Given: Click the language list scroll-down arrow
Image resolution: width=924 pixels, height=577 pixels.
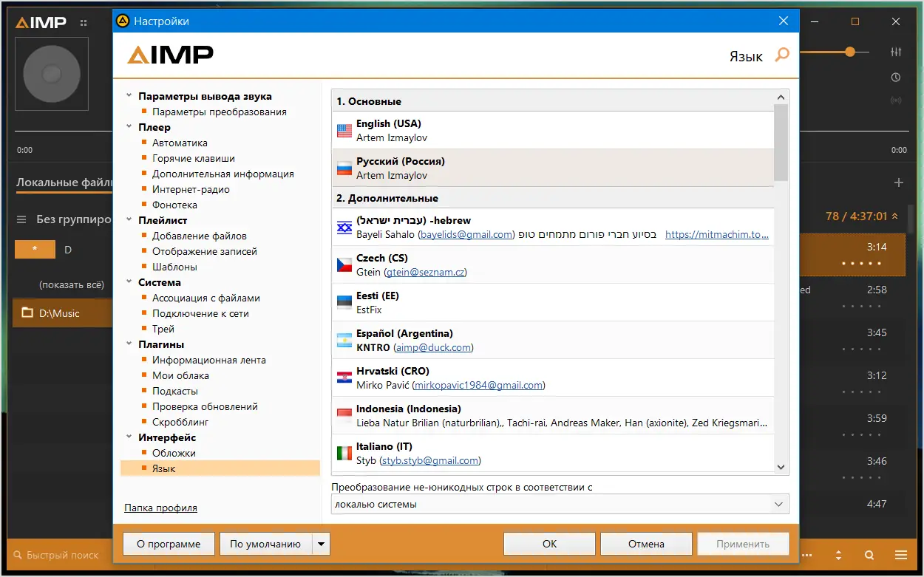Looking at the screenshot, I should (x=781, y=467).
